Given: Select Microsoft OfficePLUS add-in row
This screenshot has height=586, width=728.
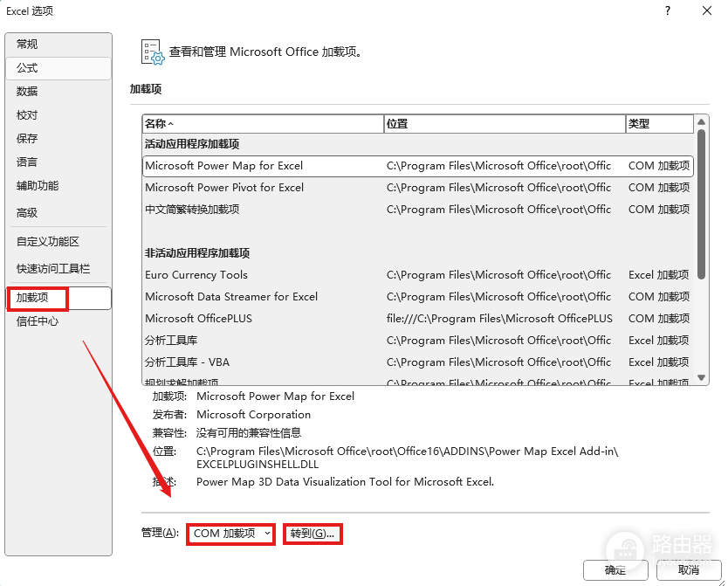Looking at the screenshot, I should [x=418, y=319].
